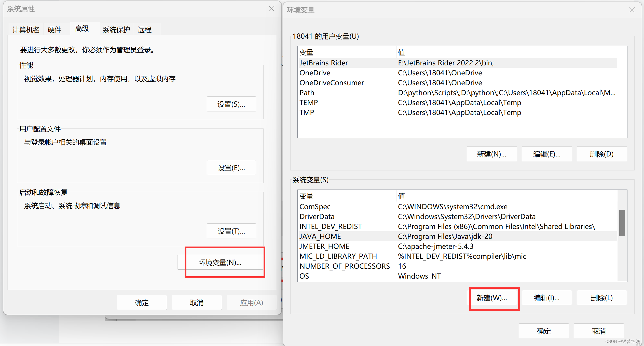
Task: Switch to the 硬件 tab
Action: click(x=54, y=30)
